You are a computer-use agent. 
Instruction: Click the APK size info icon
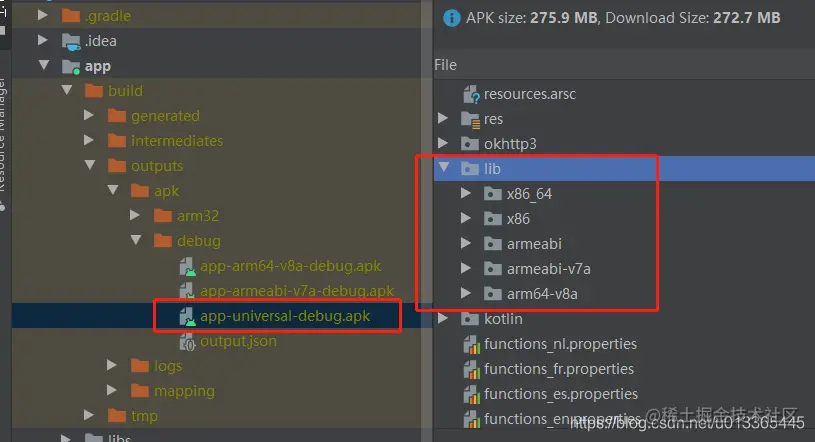click(x=451, y=18)
